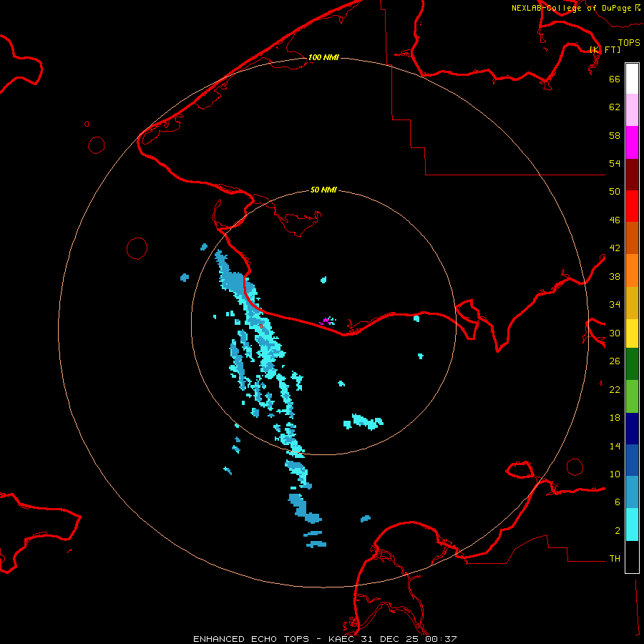Viewport: 644px width, 644px height.
Task: Pick the dark red legend swatch
Action: [632, 174]
